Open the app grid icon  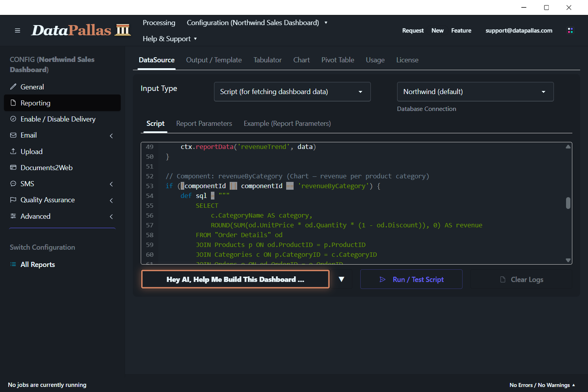(570, 31)
